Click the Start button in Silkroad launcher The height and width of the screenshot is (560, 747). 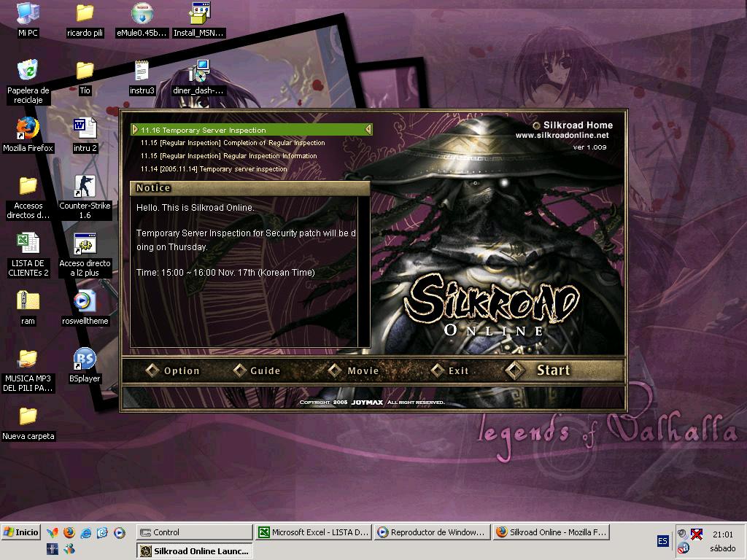562,370
